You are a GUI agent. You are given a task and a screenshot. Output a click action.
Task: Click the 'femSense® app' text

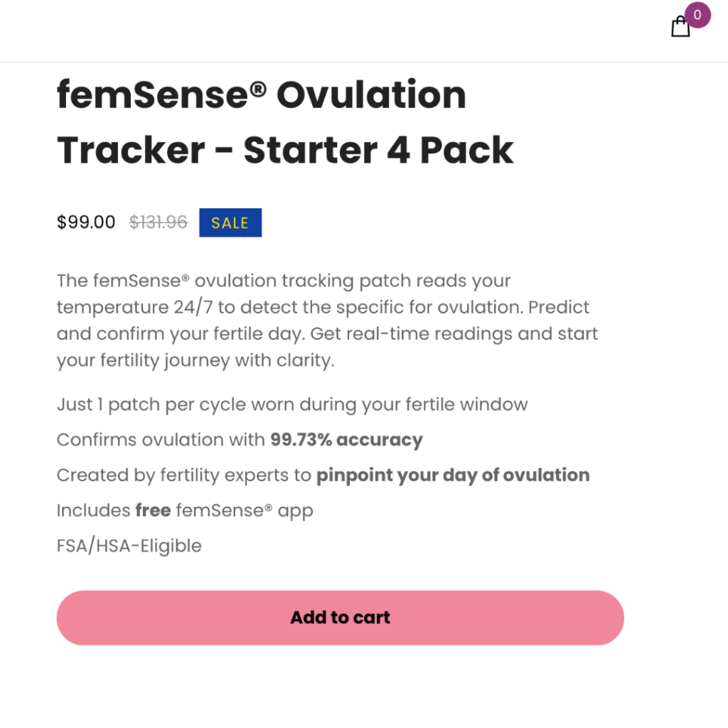click(x=245, y=510)
